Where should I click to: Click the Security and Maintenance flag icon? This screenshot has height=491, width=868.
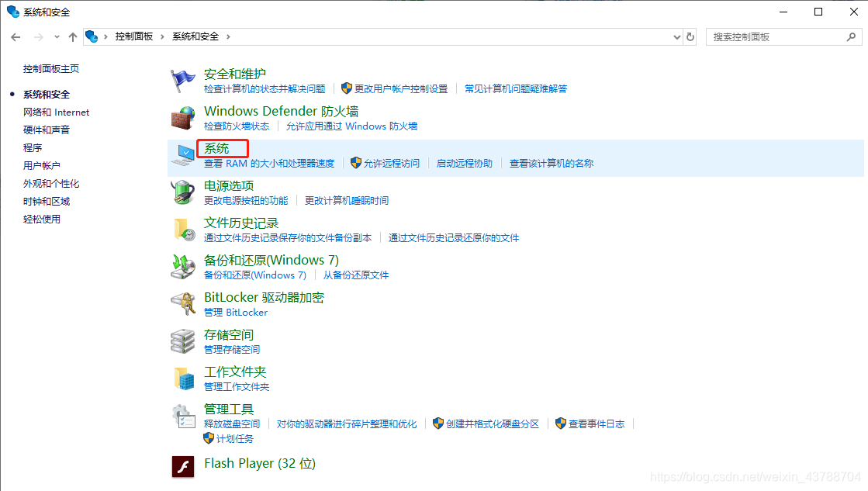[182, 81]
